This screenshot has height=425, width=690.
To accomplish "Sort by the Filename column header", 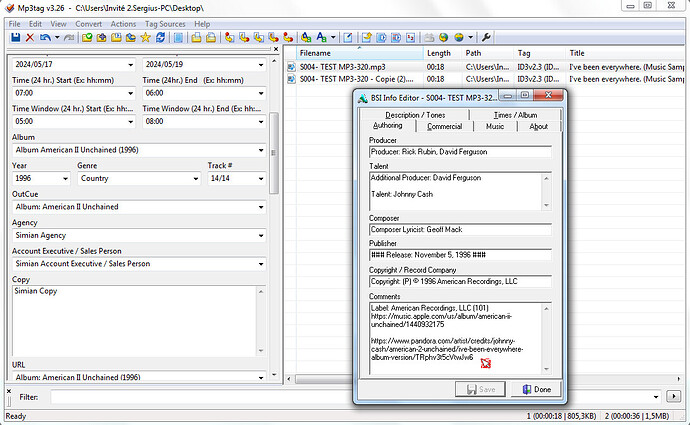I will [x=359, y=53].
